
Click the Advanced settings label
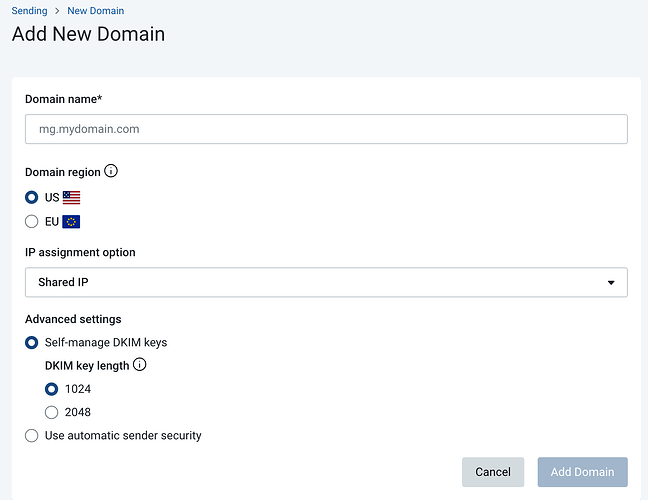(x=73, y=319)
